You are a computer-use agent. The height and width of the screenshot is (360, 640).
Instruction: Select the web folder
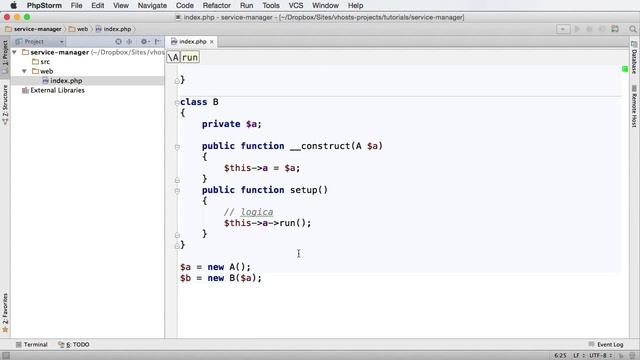[x=42, y=71]
